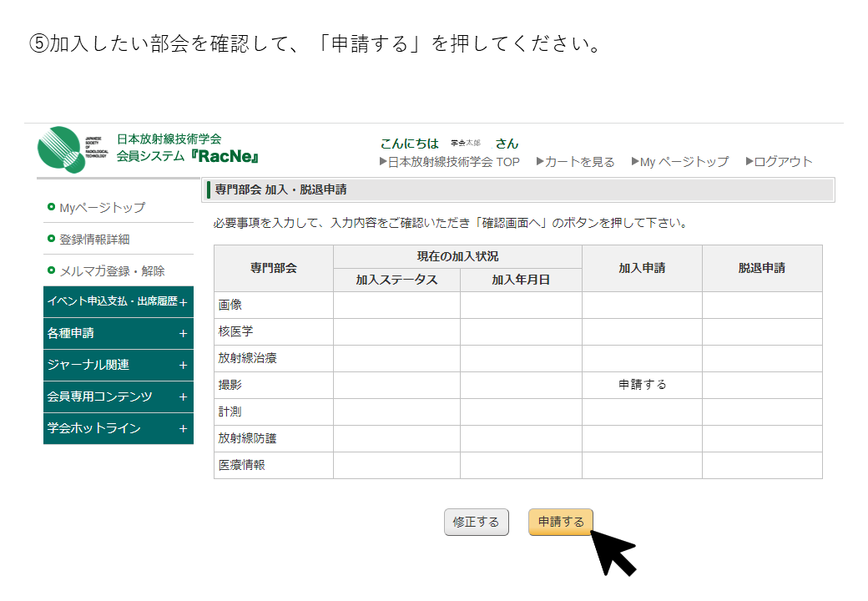Expand the 会員専用コンテンツ sidebar section
This screenshot has width=868, height=601.
pos(118,396)
